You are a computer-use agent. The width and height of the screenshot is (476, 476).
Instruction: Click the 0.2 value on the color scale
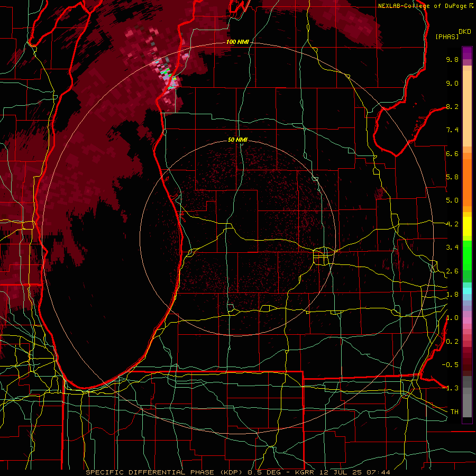click(x=452, y=342)
